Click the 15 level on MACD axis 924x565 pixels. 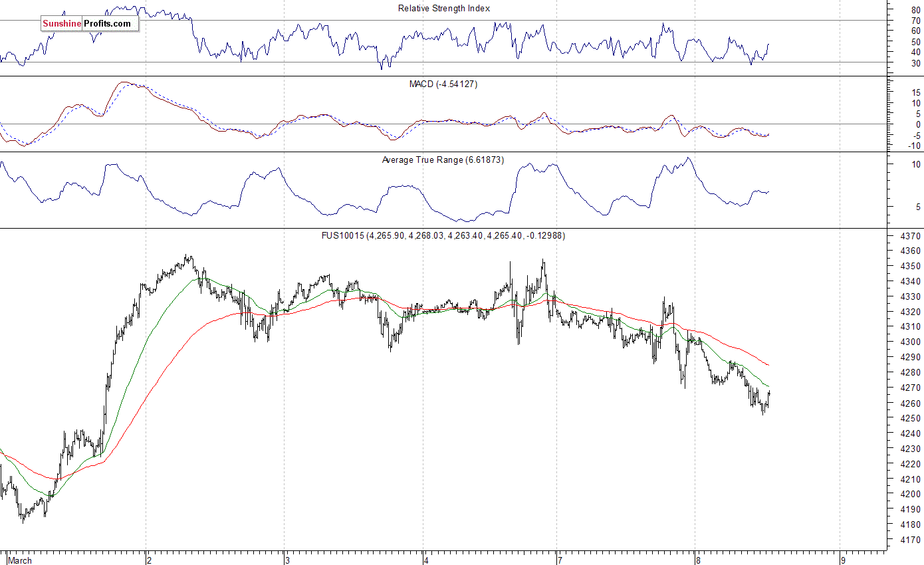coord(916,92)
